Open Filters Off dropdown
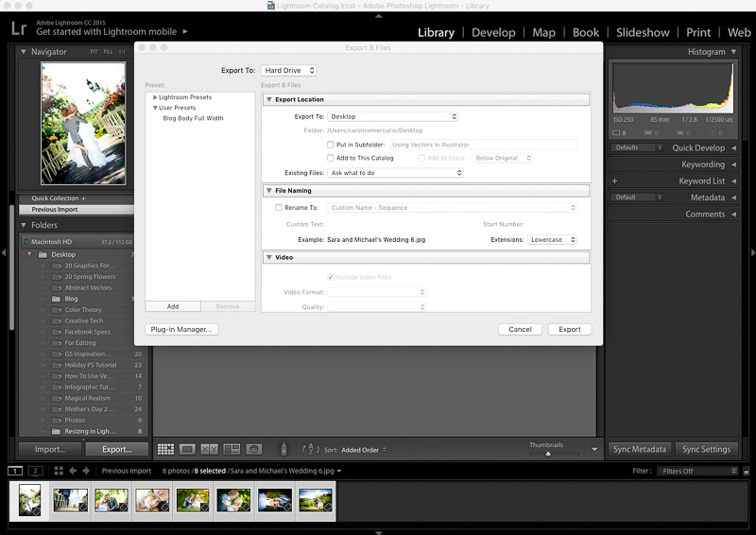Screen dimensions: 756x535 click(x=697, y=472)
